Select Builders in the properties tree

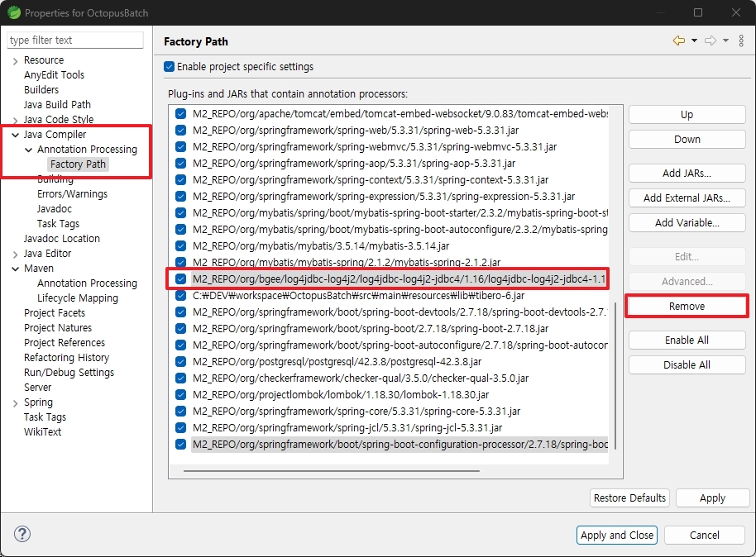click(41, 89)
